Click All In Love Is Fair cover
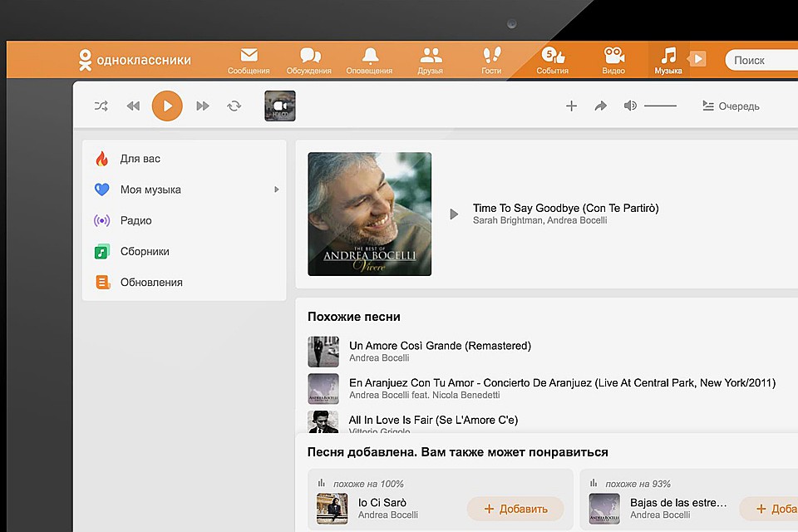798x532 pixels. click(x=323, y=422)
